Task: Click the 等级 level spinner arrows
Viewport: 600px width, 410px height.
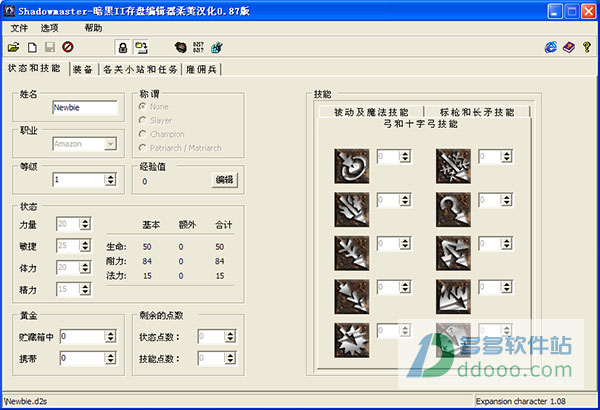Action: (x=111, y=180)
